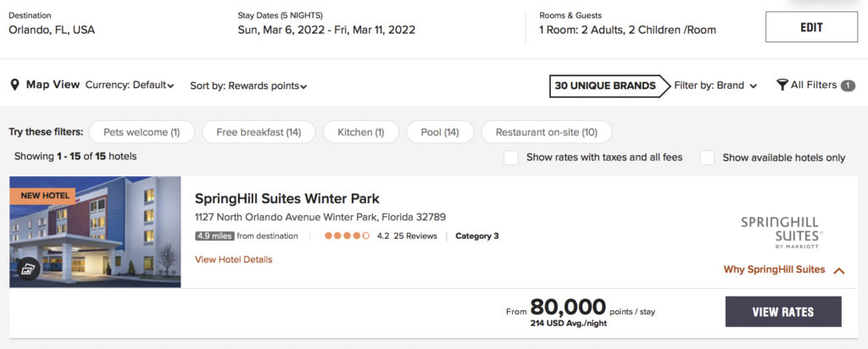Click the EDIT search button
The width and height of the screenshot is (868, 349).
point(811,27)
